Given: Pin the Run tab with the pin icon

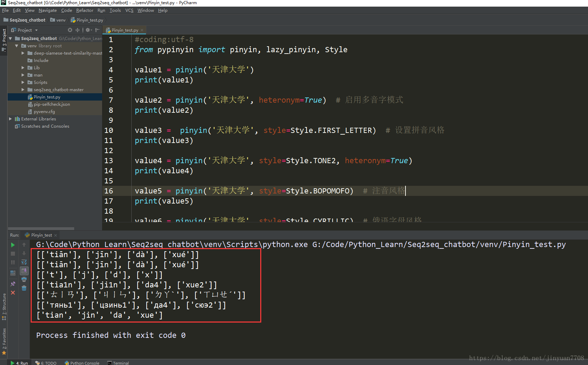Looking at the screenshot, I should point(13,284).
